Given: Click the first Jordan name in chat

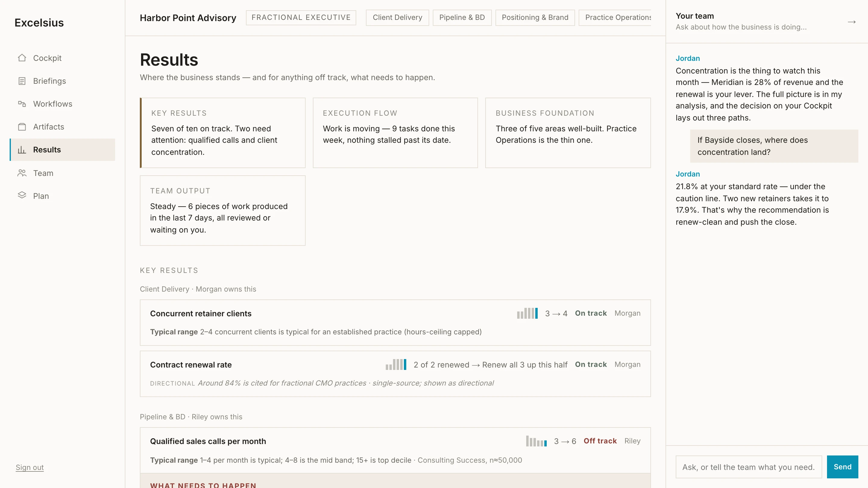Looking at the screenshot, I should click(688, 58).
